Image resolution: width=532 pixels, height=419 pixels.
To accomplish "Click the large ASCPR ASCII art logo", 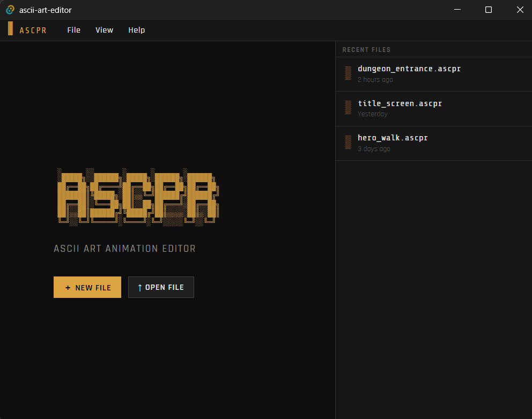I will [x=138, y=197].
